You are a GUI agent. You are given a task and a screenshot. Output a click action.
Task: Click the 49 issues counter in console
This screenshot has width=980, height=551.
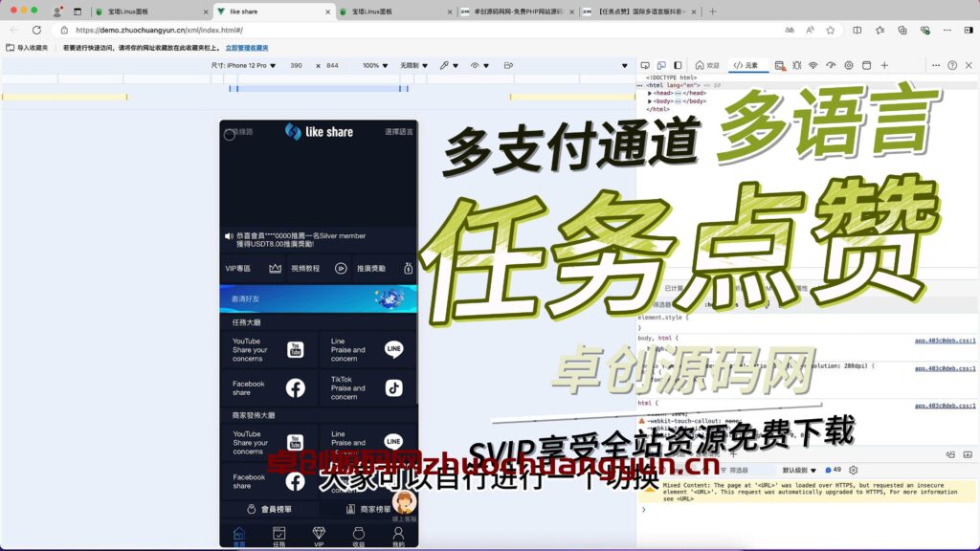tap(834, 470)
